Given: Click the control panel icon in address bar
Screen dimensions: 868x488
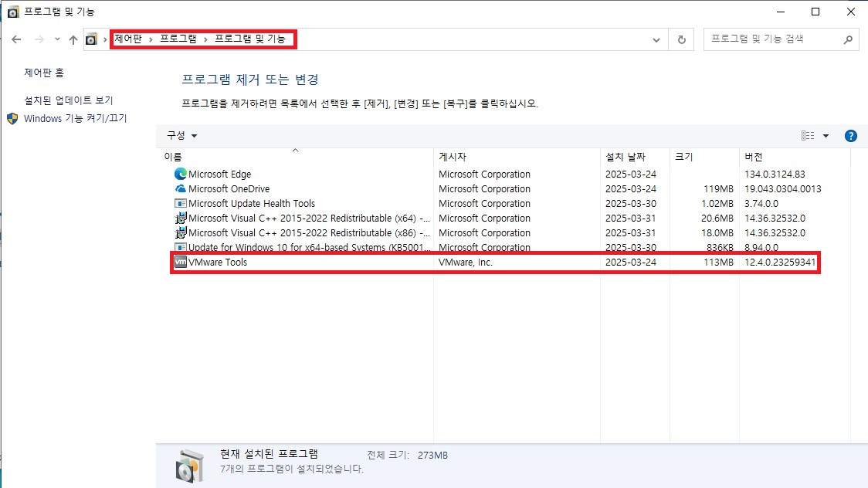Looking at the screenshot, I should (x=91, y=39).
